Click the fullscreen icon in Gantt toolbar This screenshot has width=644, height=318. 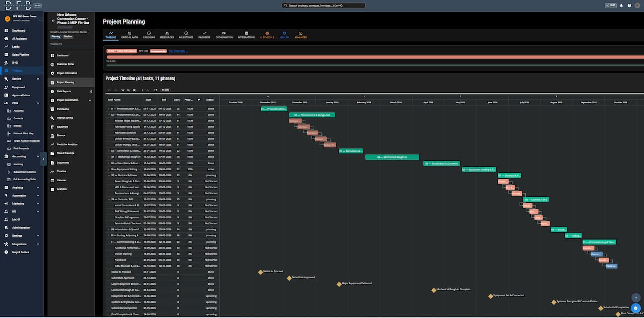(x=156, y=90)
